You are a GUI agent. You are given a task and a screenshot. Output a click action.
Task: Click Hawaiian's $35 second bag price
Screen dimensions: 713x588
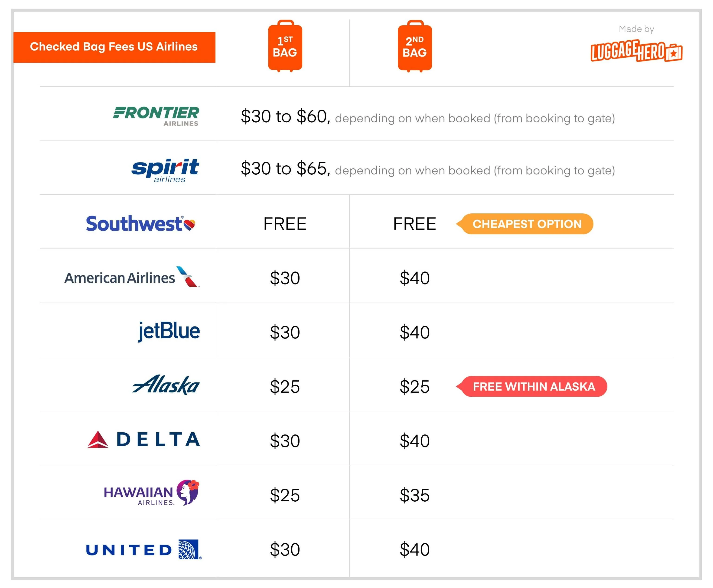coord(414,495)
